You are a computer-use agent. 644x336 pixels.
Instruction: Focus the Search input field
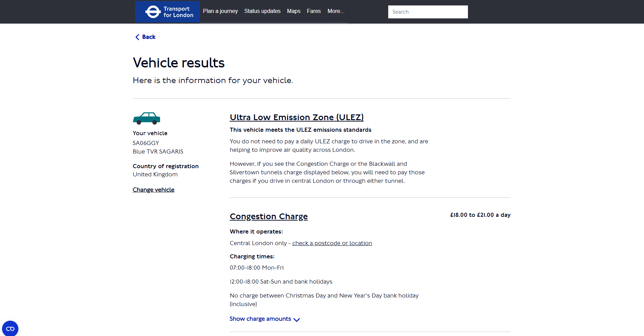(x=428, y=12)
